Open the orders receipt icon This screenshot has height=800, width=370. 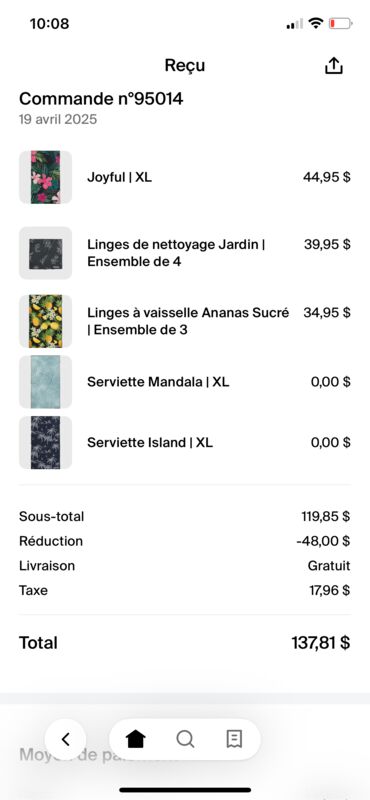(x=234, y=738)
